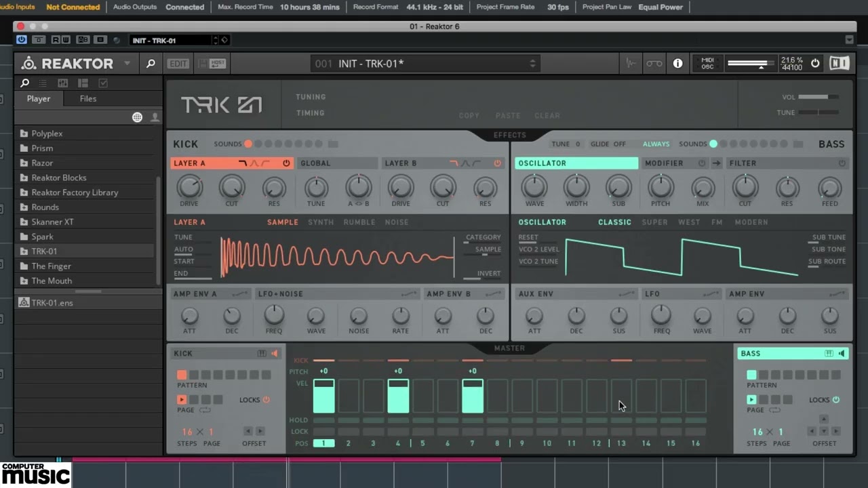
Task: Open the sample map editor waveform icon
Action: point(631,64)
